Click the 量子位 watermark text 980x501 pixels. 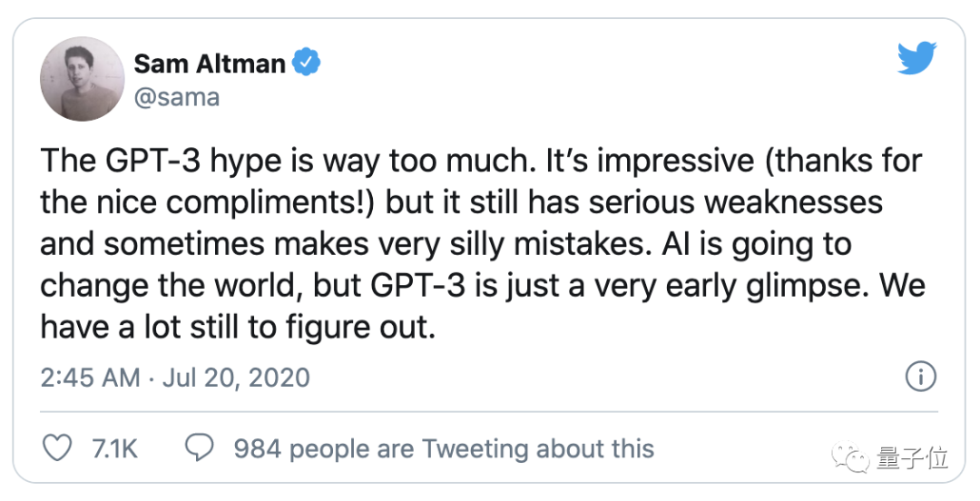pyautogui.click(x=913, y=457)
